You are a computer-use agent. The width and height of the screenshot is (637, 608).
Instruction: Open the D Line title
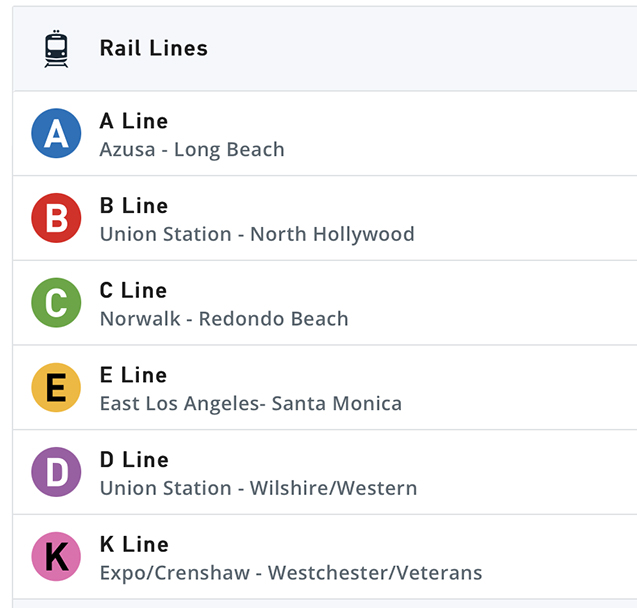click(134, 460)
